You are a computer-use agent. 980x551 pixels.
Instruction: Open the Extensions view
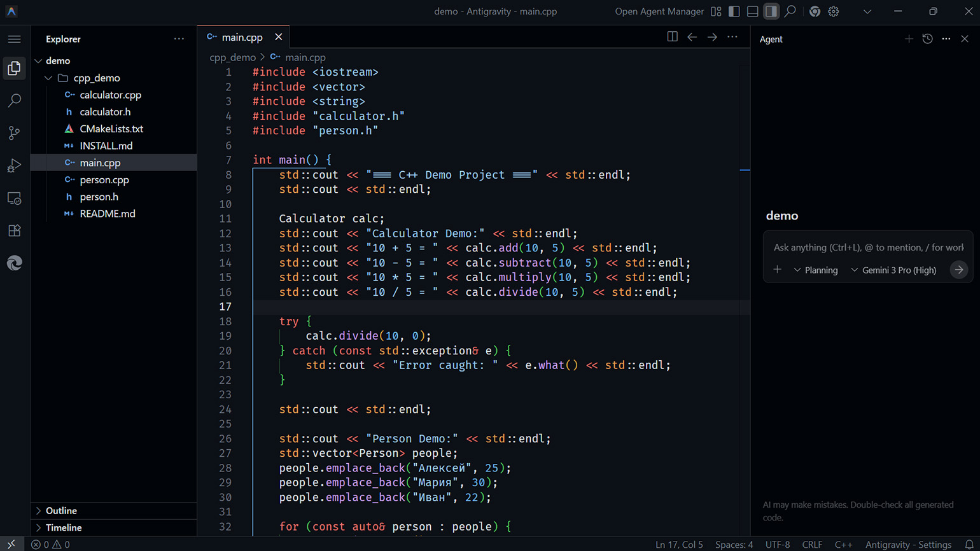click(x=14, y=230)
